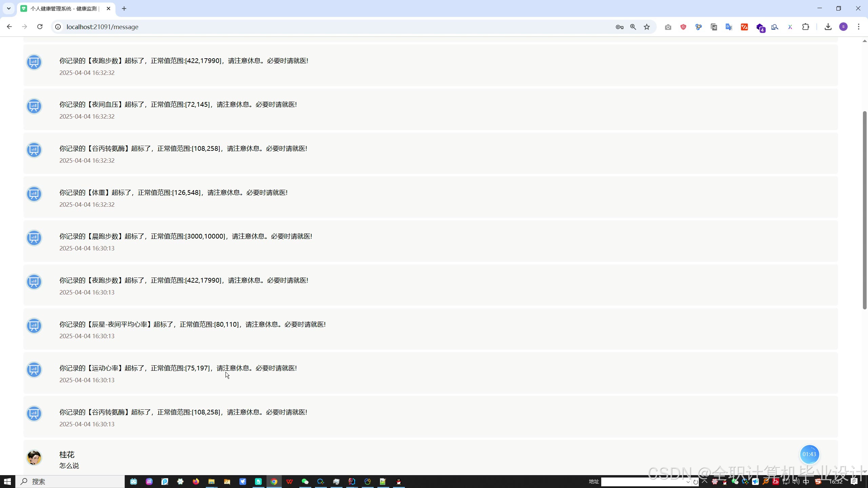
Task: Open the browser zoom magnifier icon
Action: [x=633, y=27]
